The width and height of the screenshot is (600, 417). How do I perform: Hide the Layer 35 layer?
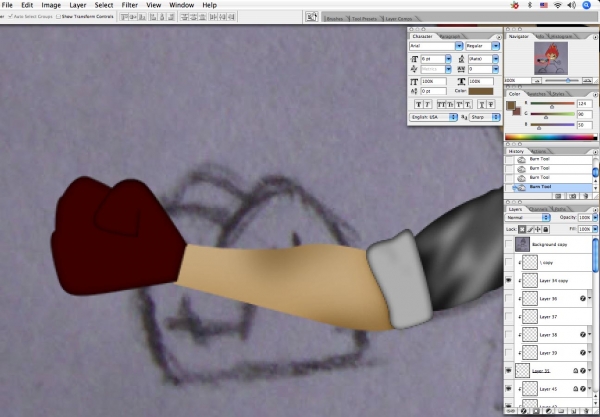pos(509,371)
